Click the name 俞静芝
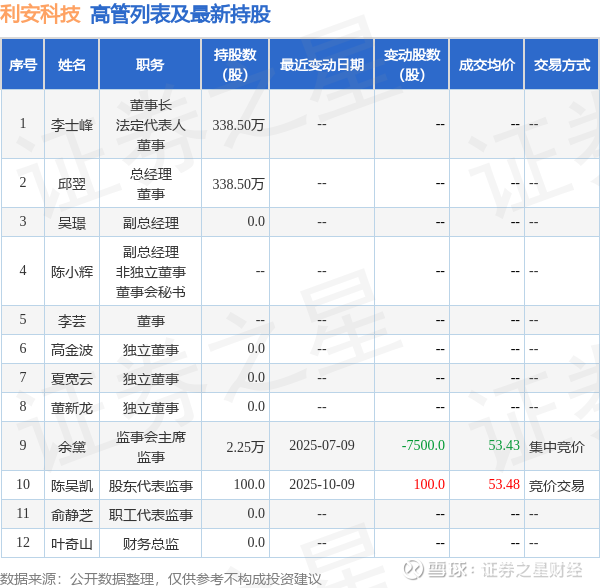This screenshot has height=588, width=600. point(72,515)
